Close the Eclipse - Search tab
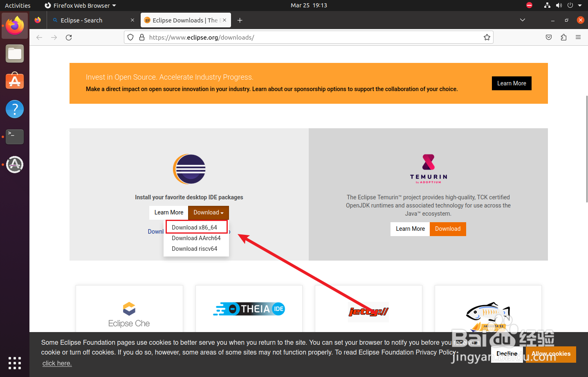The image size is (588, 377). click(132, 20)
